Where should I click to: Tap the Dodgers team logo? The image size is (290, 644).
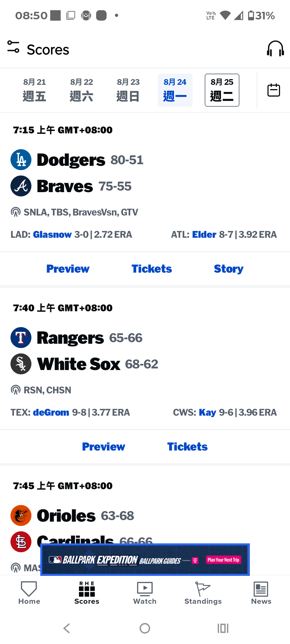[21, 160]
